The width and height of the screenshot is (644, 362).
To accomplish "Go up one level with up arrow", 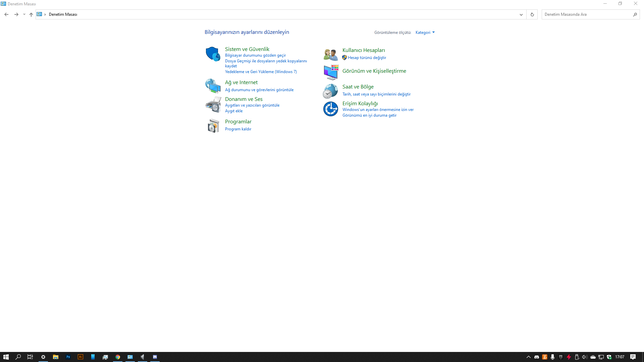I will 31,14.
